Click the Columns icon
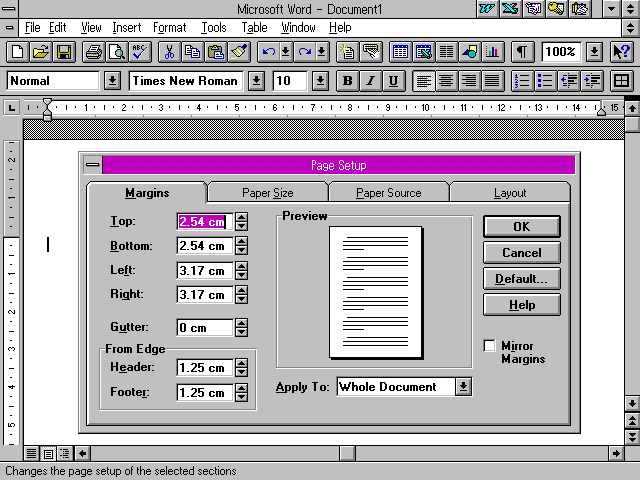 (x=447, y=52)
